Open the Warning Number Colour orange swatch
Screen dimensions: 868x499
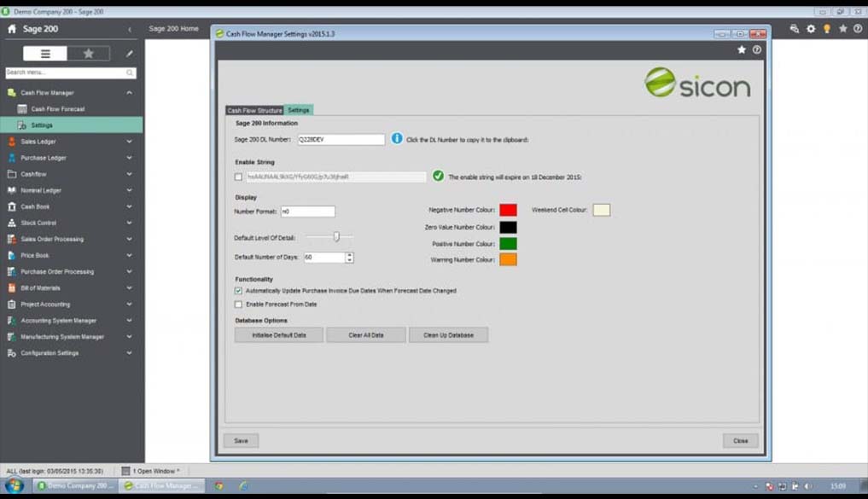[508, 259]
